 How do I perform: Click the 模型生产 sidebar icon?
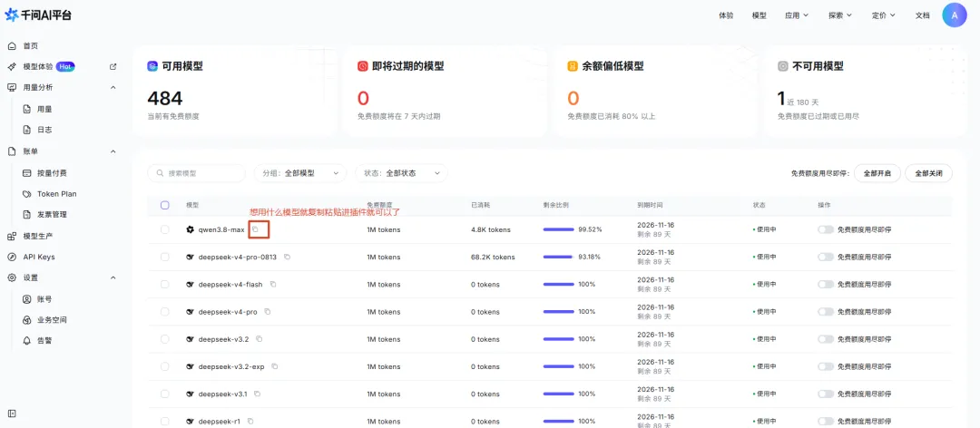[12, 236]
